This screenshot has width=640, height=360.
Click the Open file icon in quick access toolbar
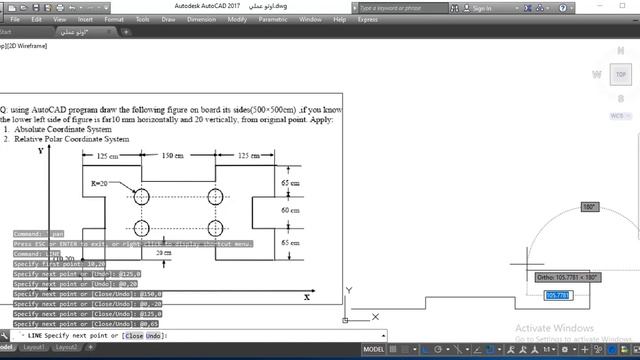coord(24,8)
